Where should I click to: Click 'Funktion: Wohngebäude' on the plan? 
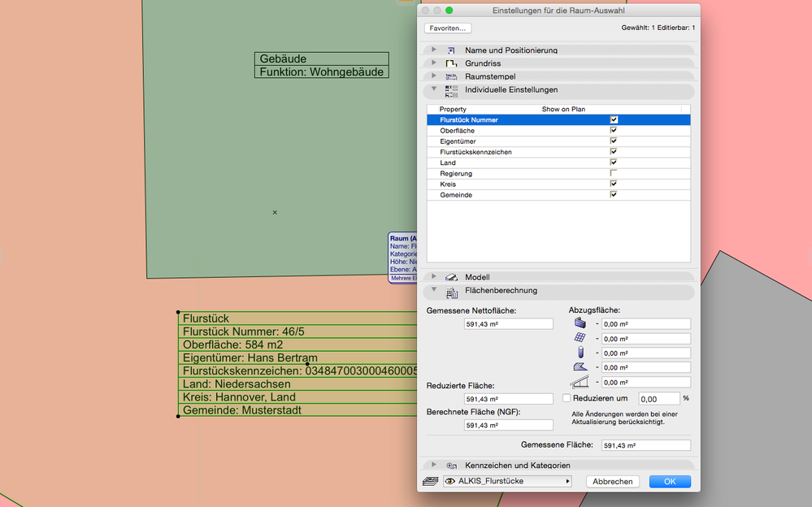322,72
